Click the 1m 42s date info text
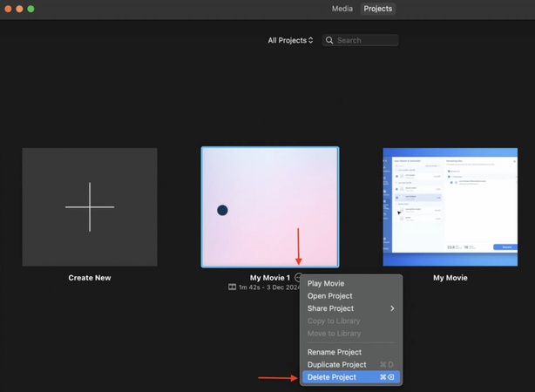 pyautogui.click(x=269, y=287)
